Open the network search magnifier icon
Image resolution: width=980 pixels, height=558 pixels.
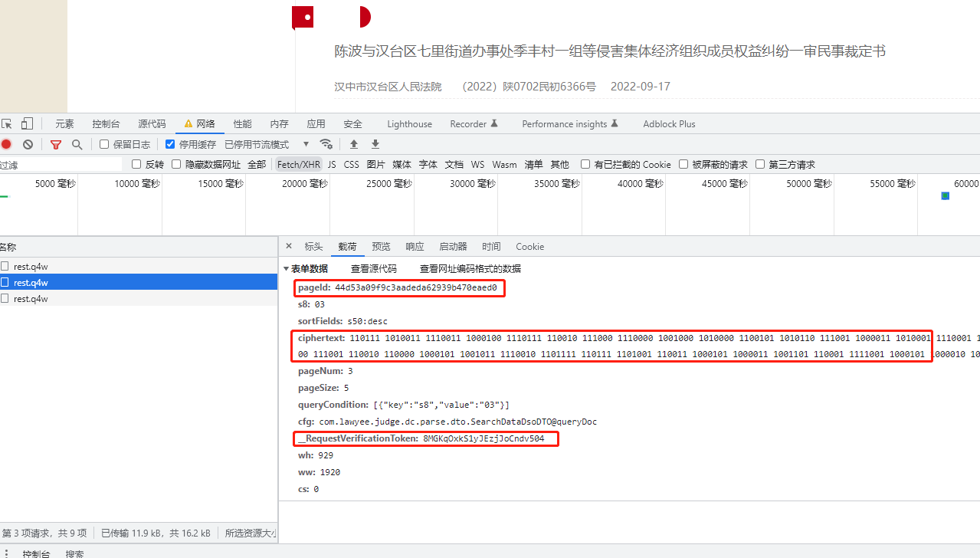[x=77, y=144]
